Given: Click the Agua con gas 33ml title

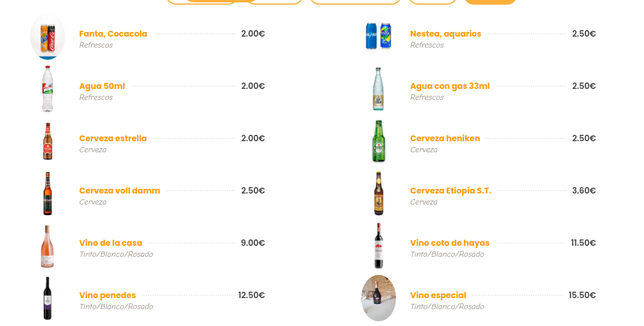Looking at the screenshot, I should (x=449, y=86).
